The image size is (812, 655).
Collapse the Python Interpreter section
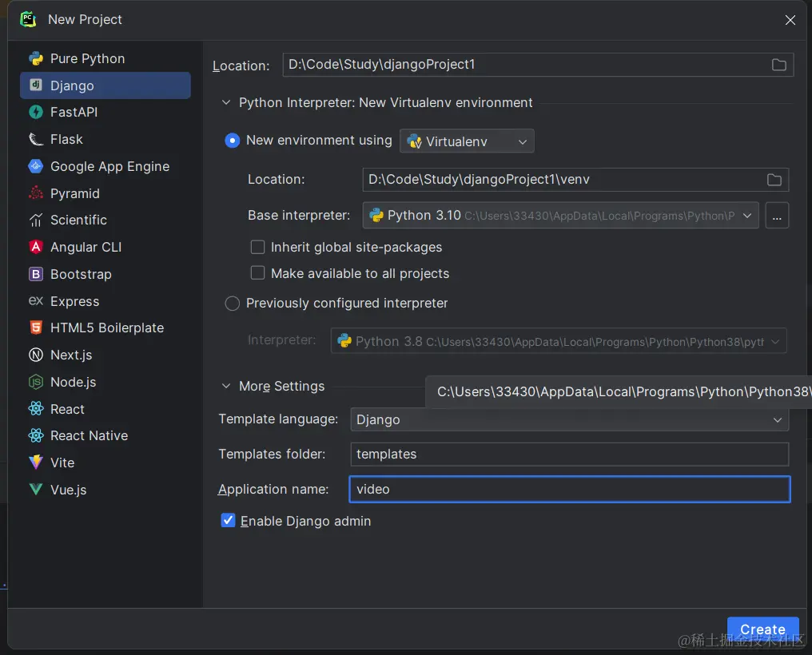coord(226,102)
